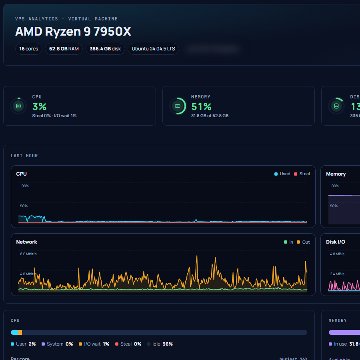Click the purple memory usage bar
The image size is (360, 360).
344,332
